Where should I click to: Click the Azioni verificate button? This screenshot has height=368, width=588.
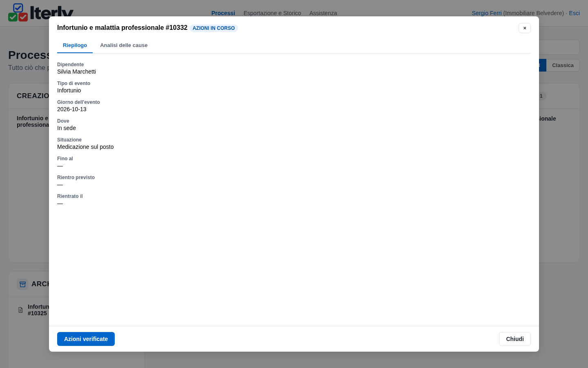coord(86,339)
